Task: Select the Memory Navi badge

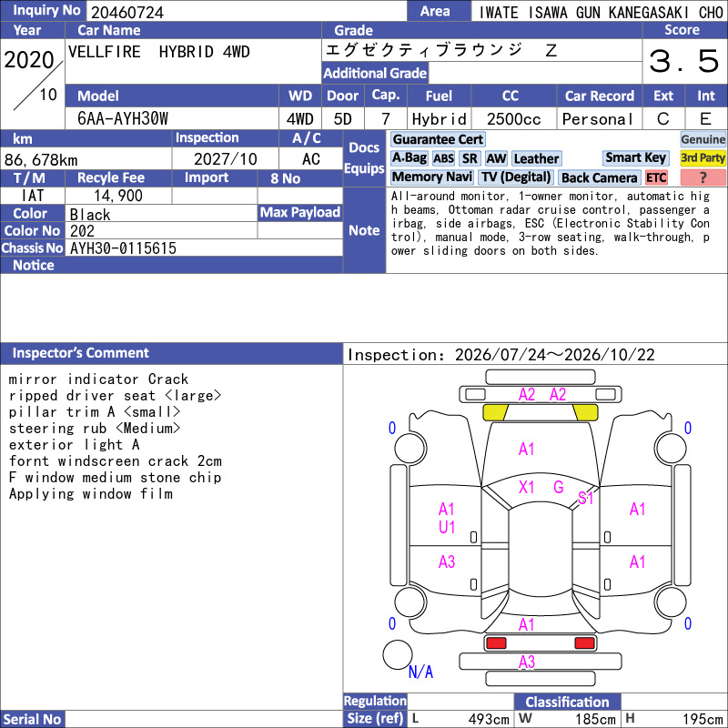Action: point(431,177)
